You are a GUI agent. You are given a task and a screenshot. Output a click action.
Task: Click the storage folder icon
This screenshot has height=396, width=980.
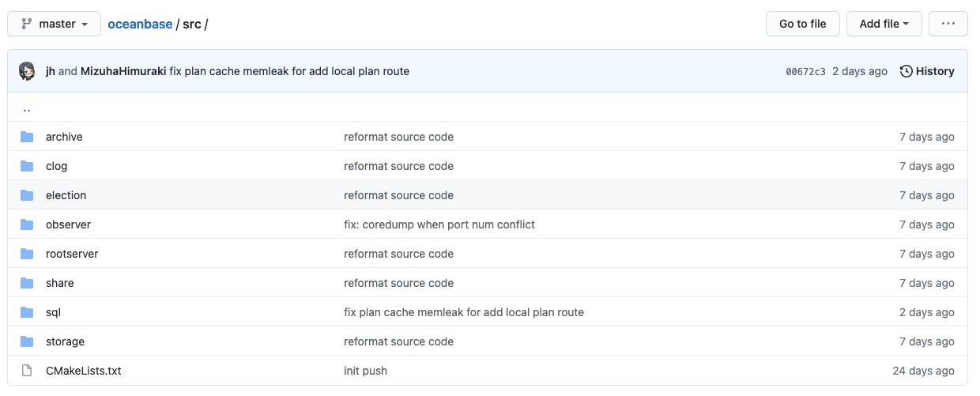[x=27, y=341]
